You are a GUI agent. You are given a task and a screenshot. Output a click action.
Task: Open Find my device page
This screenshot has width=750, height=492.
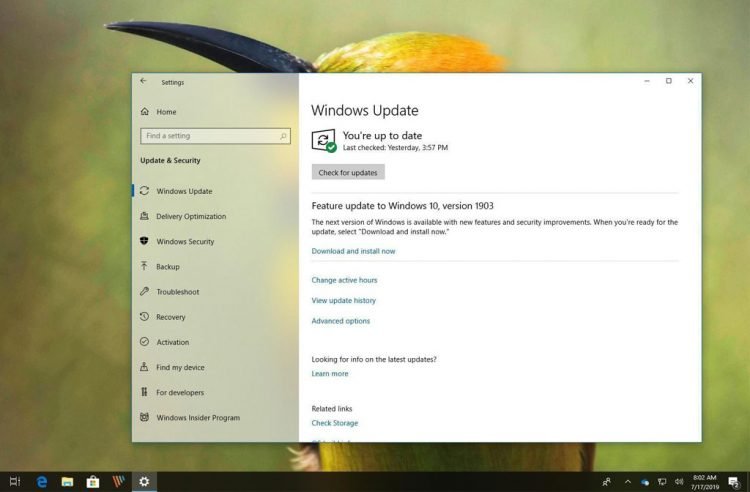pos(180,367)
